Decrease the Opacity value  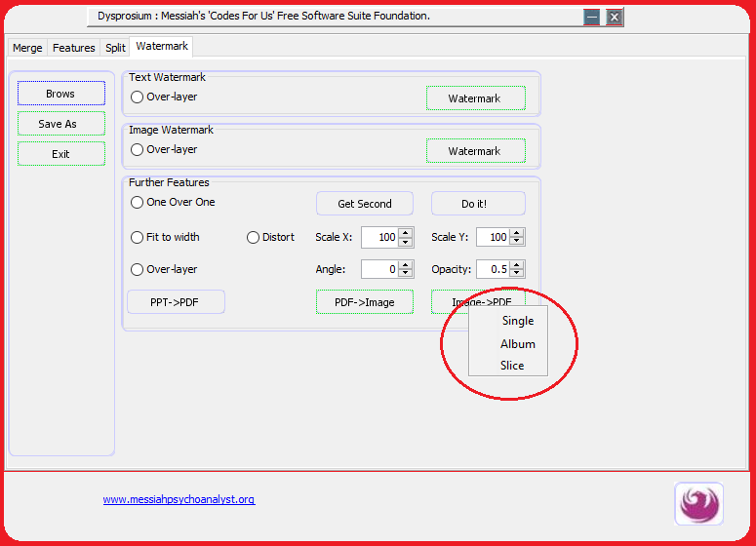click(517, 274)
